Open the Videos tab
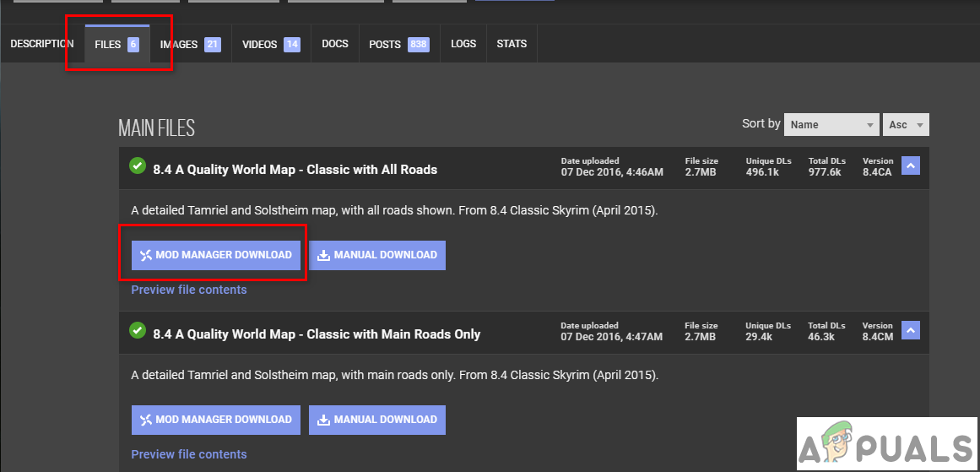 (270, 45)
